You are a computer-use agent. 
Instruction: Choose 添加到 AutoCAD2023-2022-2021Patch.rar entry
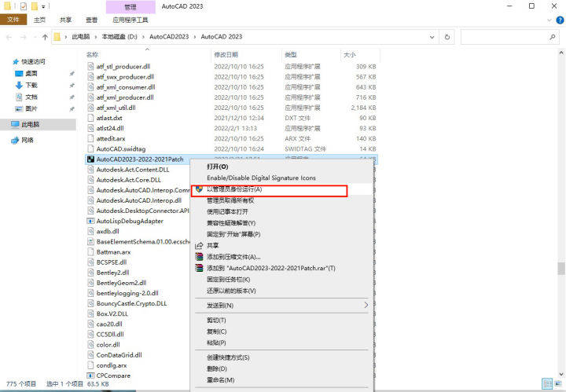pyautogui.click(x=270, y=269)
